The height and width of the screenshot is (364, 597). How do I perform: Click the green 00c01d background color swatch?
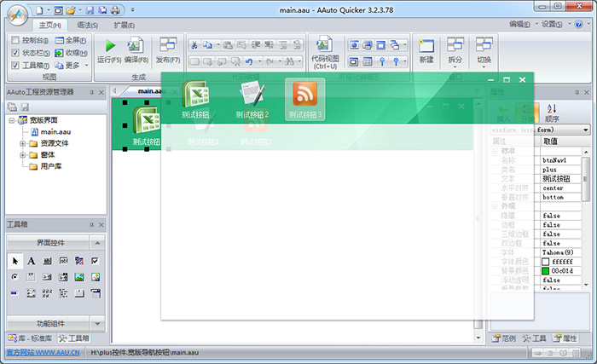click(546, 270)
